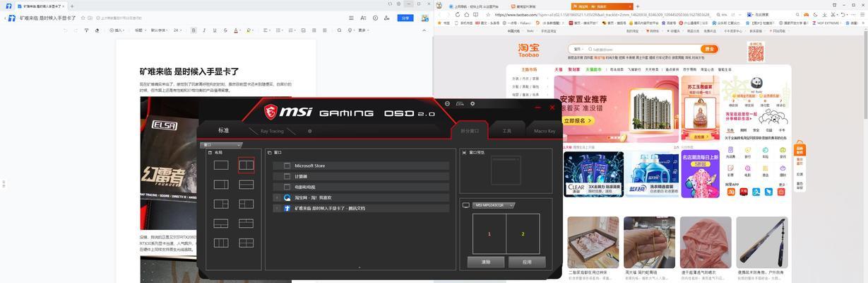Viewport: 868px width, 283px height.
Task: Click redo in the Tencent Docs toolbar
Action: [76, 30]
